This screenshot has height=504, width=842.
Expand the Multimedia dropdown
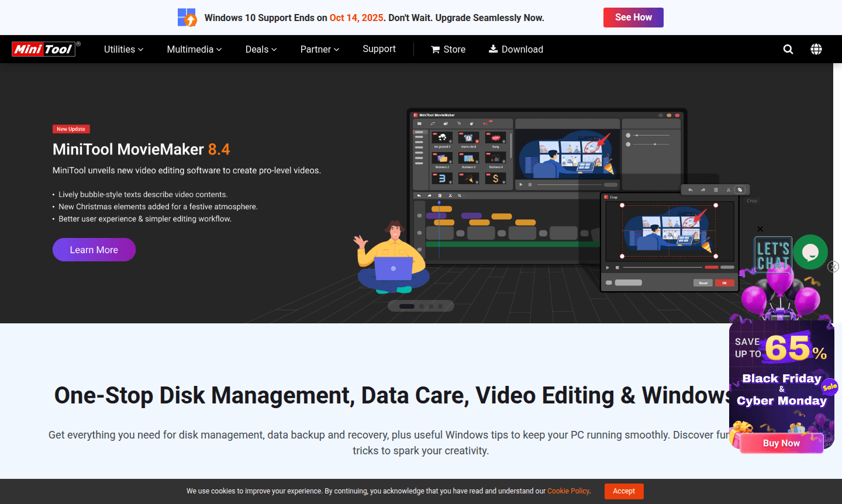(x=194, y=49)
